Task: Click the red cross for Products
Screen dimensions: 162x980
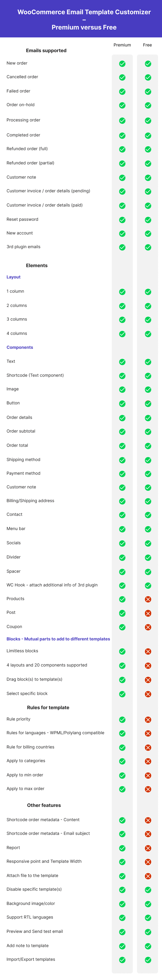Action: pos(148,599)
